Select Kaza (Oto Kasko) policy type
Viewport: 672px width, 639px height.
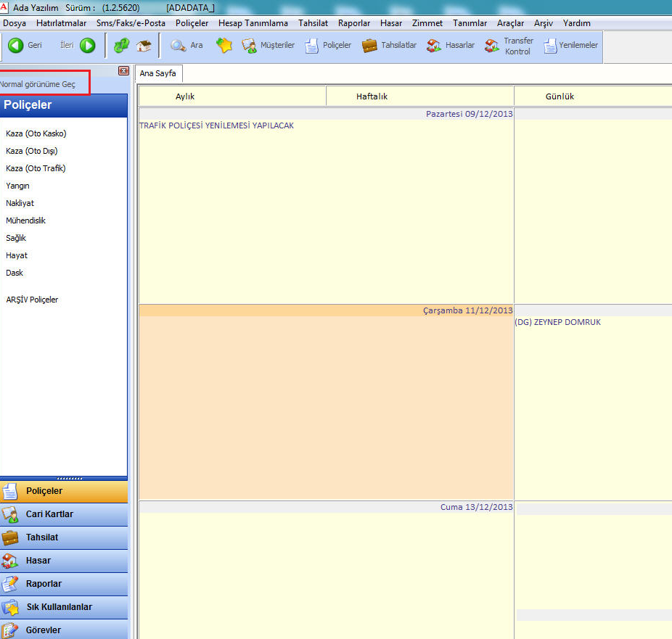pyautogui.click(x=36, y=133)
